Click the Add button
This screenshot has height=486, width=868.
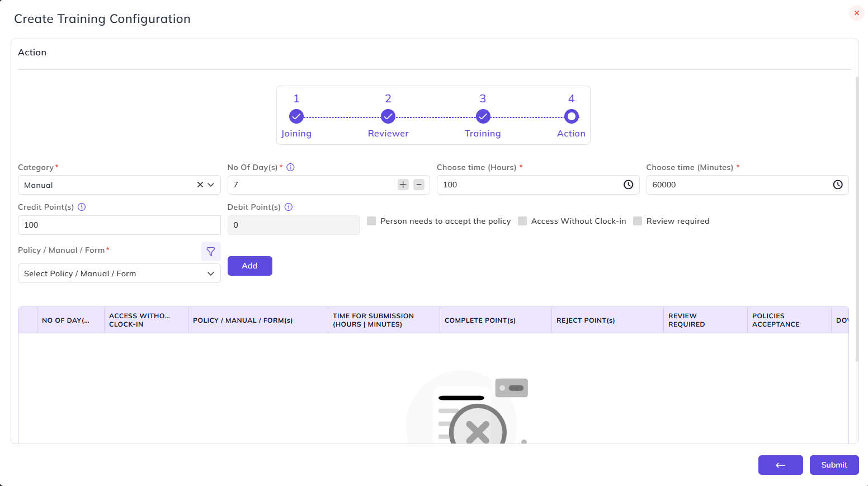point(250,266)
